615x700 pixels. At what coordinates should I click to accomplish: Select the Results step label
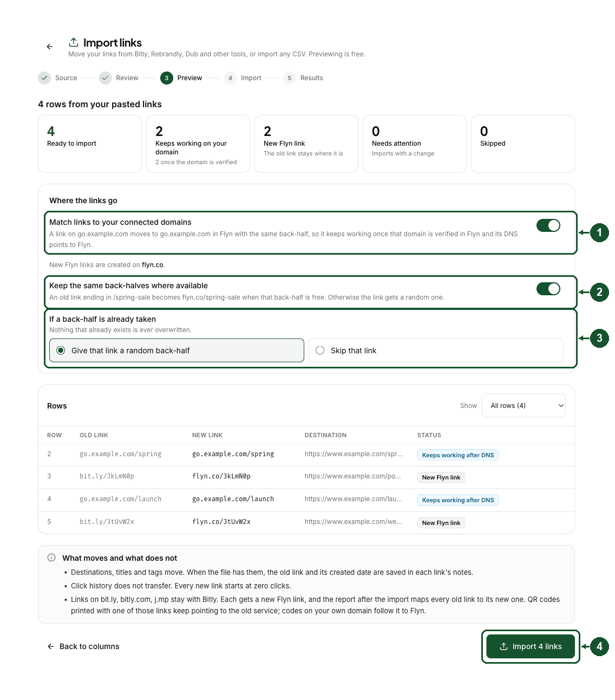tap(312, 78)
